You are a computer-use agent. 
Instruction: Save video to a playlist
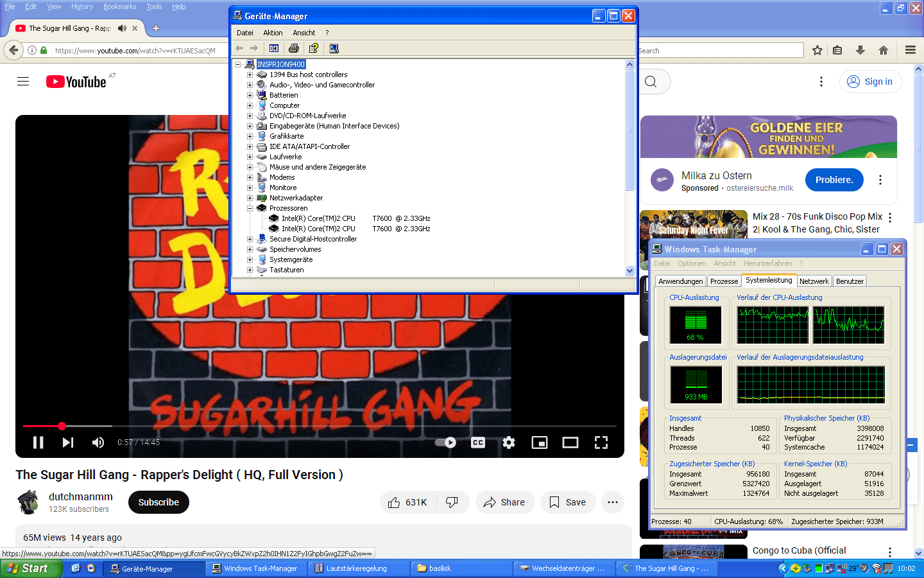coord(568,502)
